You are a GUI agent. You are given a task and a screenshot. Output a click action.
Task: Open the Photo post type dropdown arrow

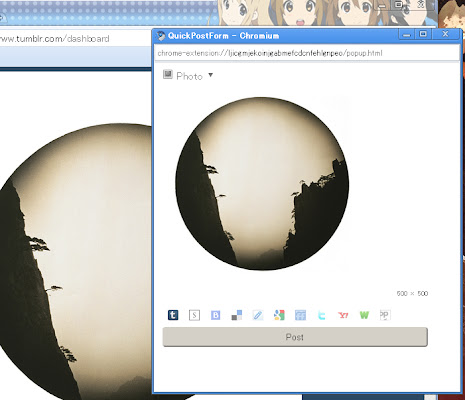[x=211, y=75]
